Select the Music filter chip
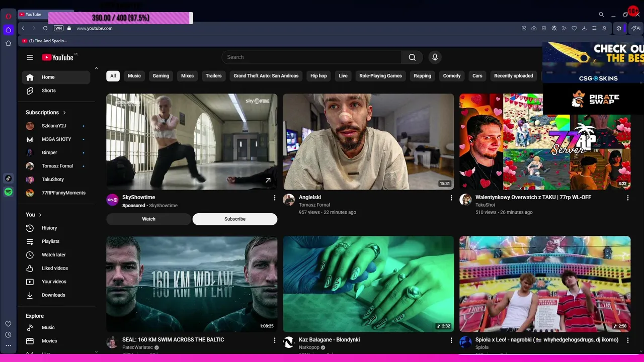This screenshot has width=644, height=362. click(x=134, y=76)
